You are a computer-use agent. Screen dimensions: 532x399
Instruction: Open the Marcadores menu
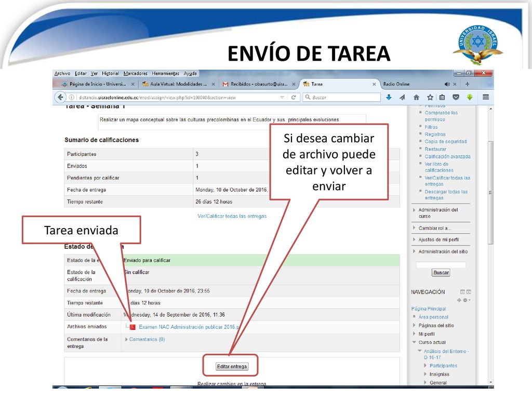point(136,73)
